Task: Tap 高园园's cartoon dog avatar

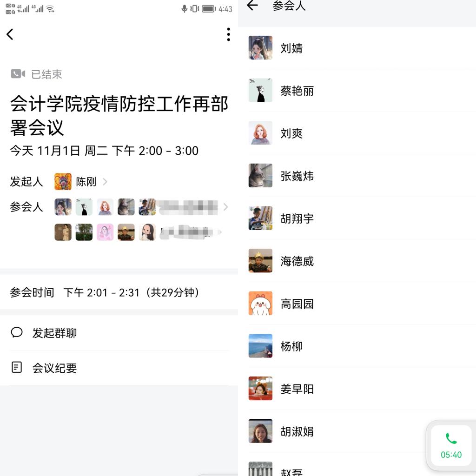Action: tap(260, 303)
